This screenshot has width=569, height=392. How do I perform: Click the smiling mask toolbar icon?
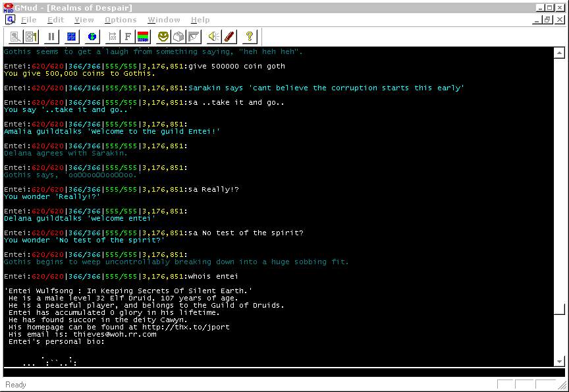coord(163,36)
